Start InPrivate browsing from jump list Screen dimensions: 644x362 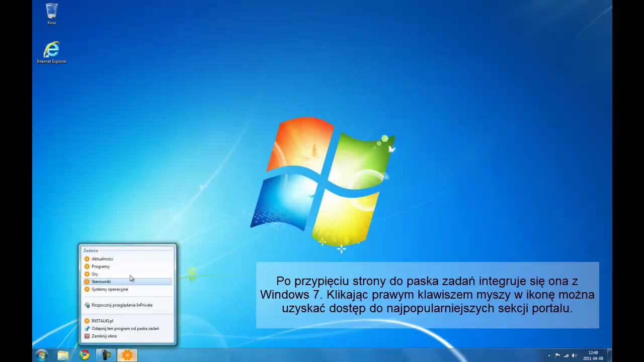(128, 305)
